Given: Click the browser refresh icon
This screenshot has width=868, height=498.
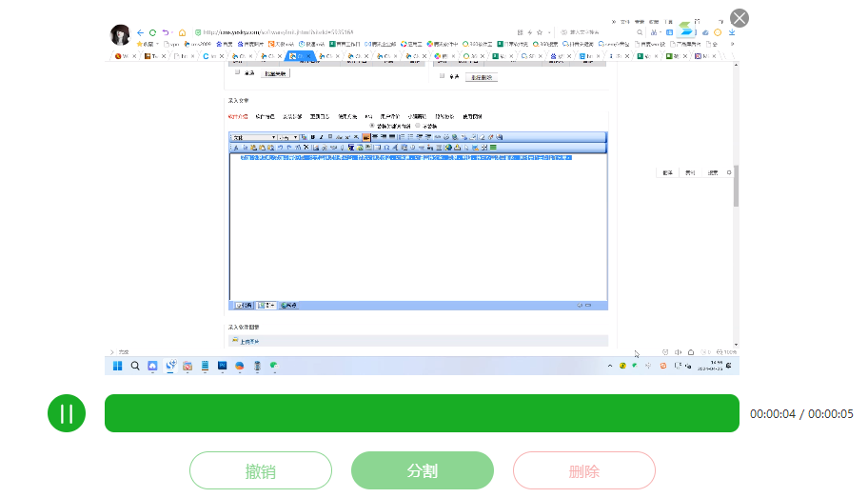Looking at the screenshot, I should click(153, 32).
